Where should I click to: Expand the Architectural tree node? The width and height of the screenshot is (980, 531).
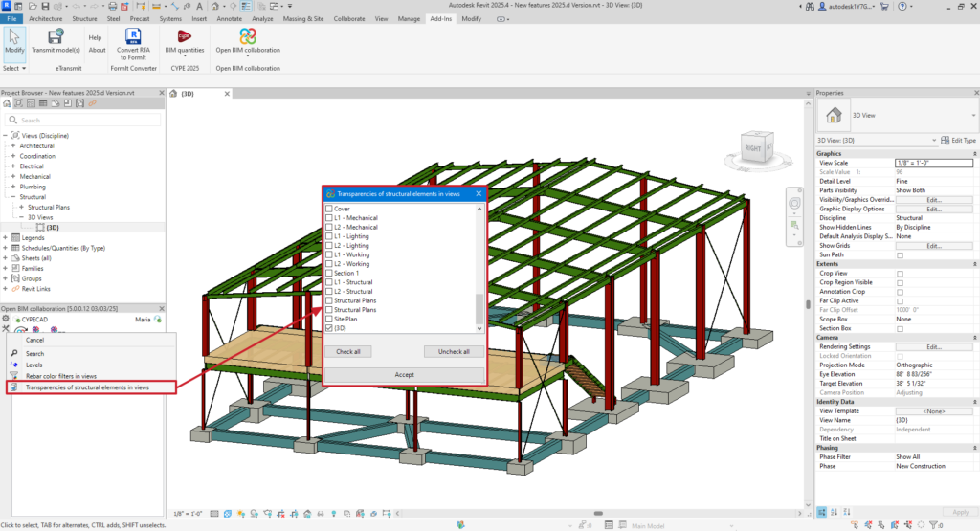coord(13,145)
